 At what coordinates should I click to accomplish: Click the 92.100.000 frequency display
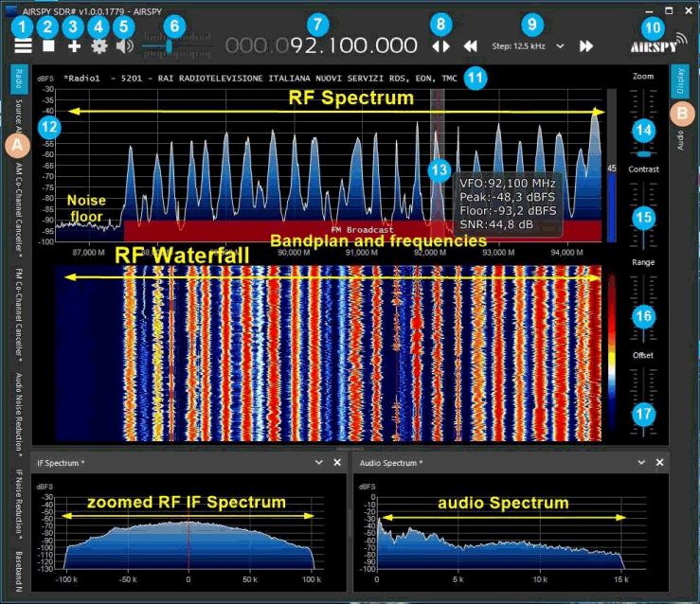pos(353,45)
